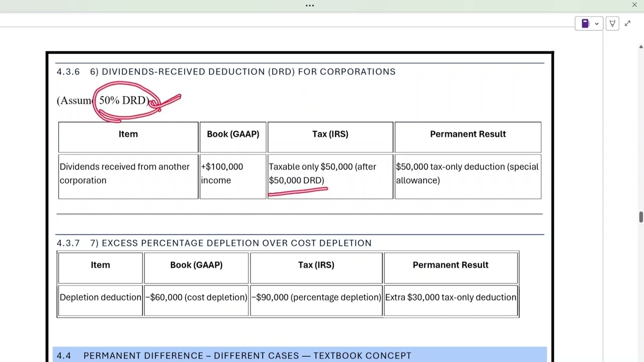Click the '50% DRD' assumption text

[124, 100]
